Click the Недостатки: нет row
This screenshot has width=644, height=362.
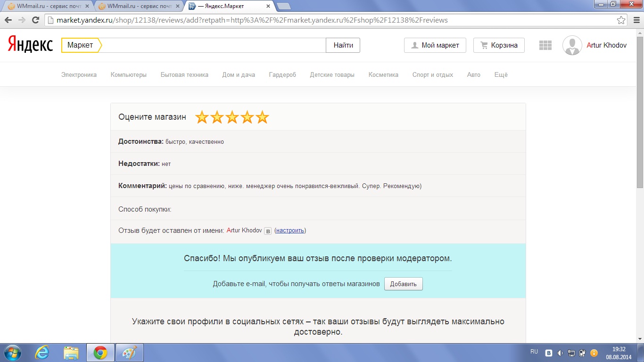pyautogui.click(x=318, y=164)
